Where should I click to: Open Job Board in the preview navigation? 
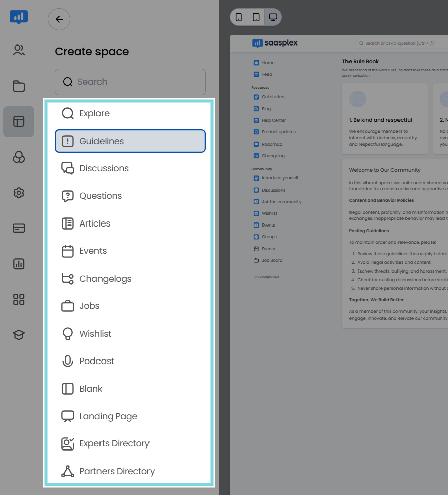point(268,260)
